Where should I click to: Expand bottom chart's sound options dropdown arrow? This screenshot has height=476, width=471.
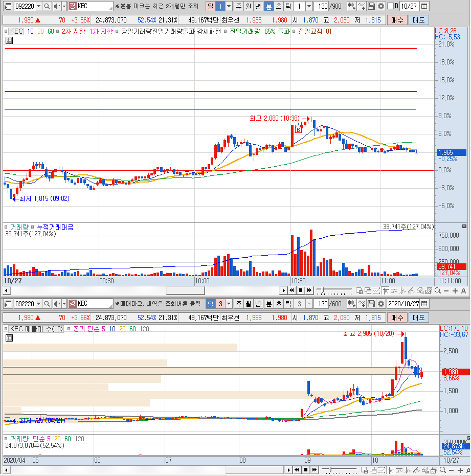pyautogui.click(x=64, y=304)
